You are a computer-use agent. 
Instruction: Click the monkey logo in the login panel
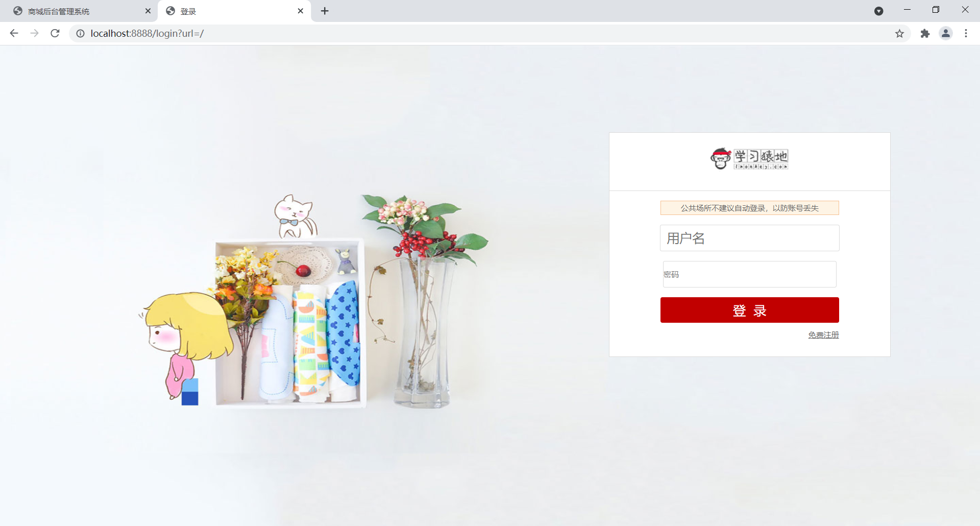pyautogui.click(x=749, y=159)
